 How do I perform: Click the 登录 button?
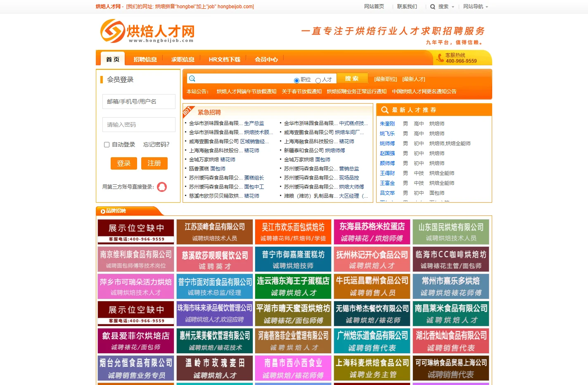pyautogui.click(x=124, y=163)
